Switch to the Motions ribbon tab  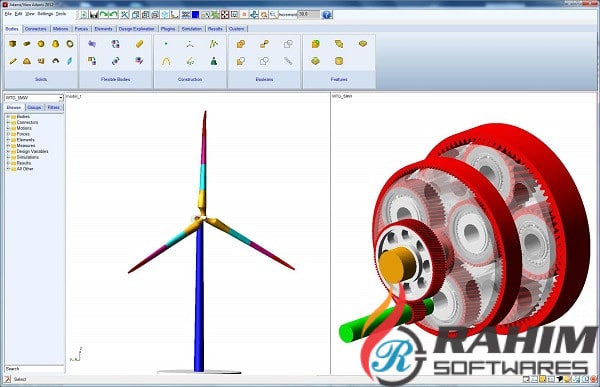[60, 29]
